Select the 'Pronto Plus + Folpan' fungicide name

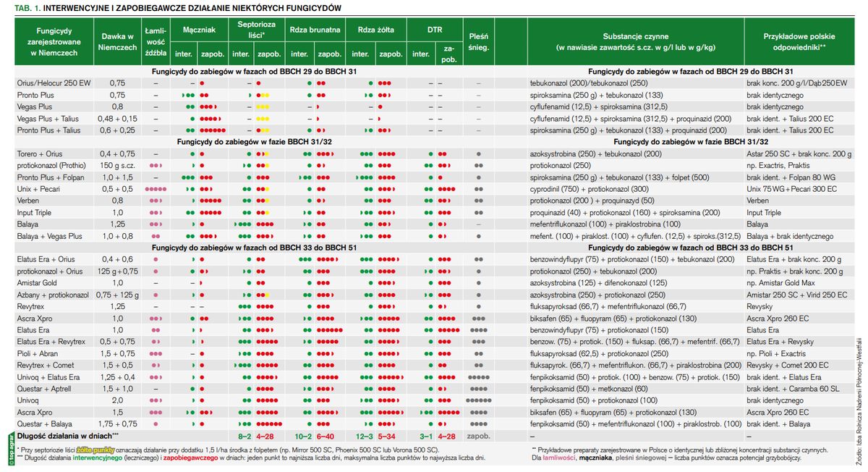pos(50,177)
